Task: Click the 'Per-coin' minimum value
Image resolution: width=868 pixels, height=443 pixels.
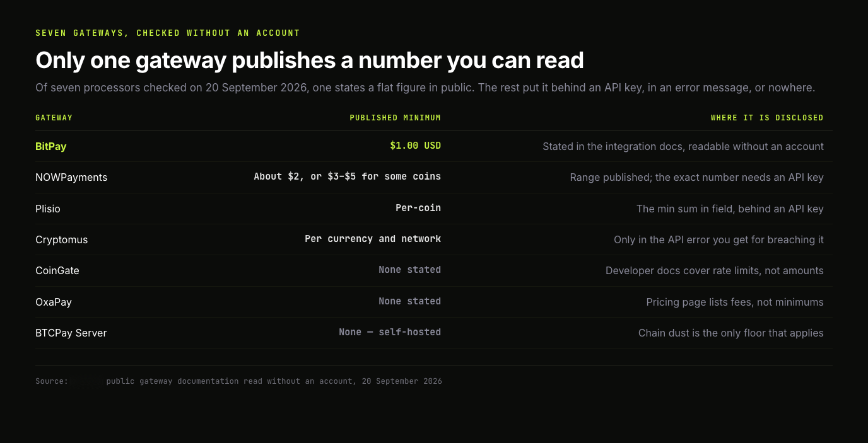Action: pyautogui.click(x=418, y=208)
